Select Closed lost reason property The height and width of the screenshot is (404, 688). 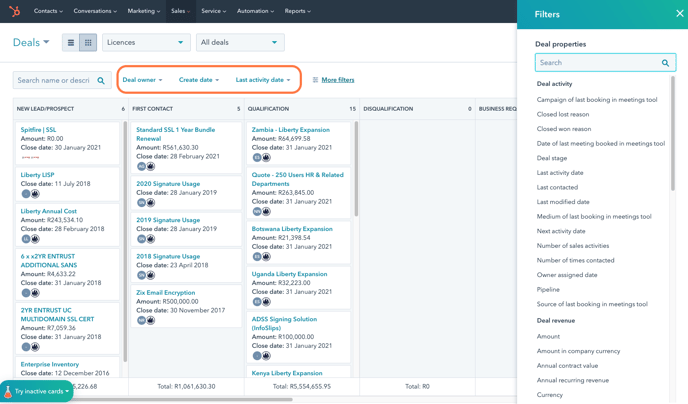coord(563,114)
